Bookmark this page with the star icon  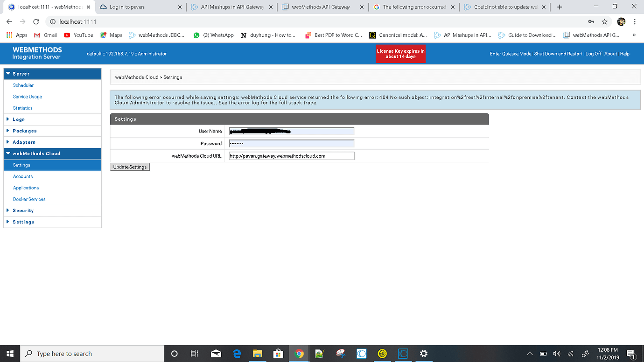click(x=604, y=22)
